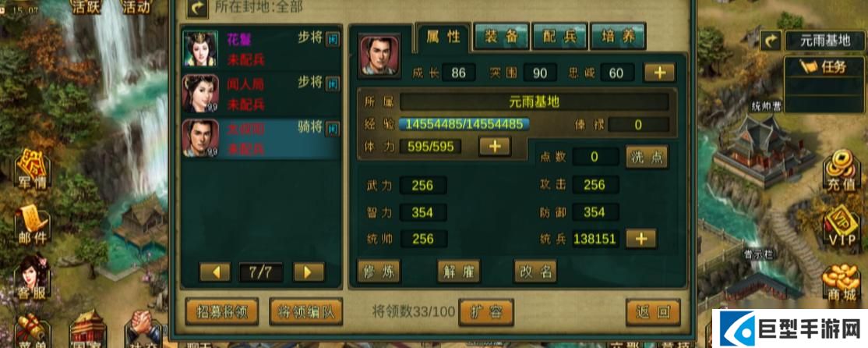
Task: Go to next generals page arrow
Action: (309, 272)
